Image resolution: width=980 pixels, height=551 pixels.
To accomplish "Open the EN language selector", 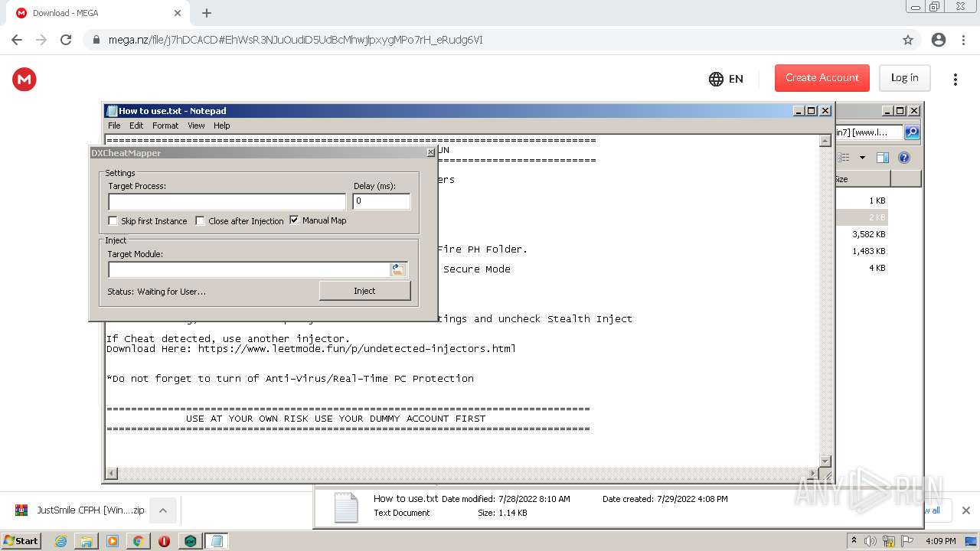I will [x=726, y=79].
